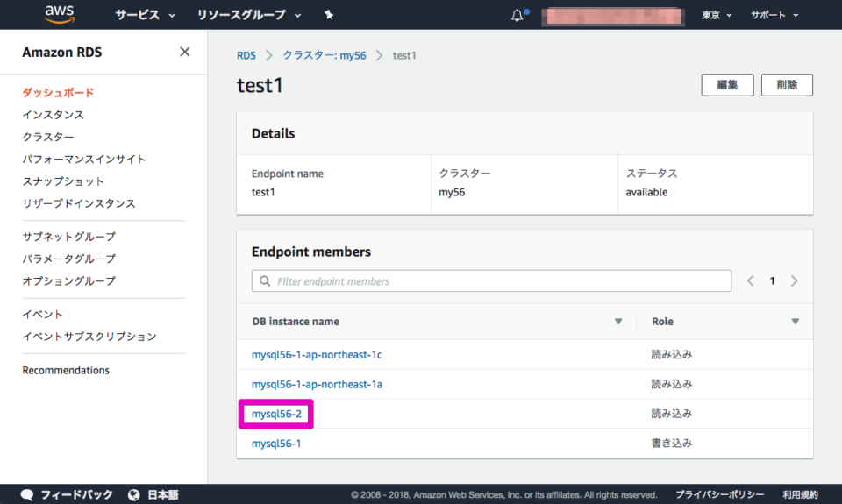Follow the RDS breadcrumb link
The image size is (842, 504).
click(x=246, y=55)
